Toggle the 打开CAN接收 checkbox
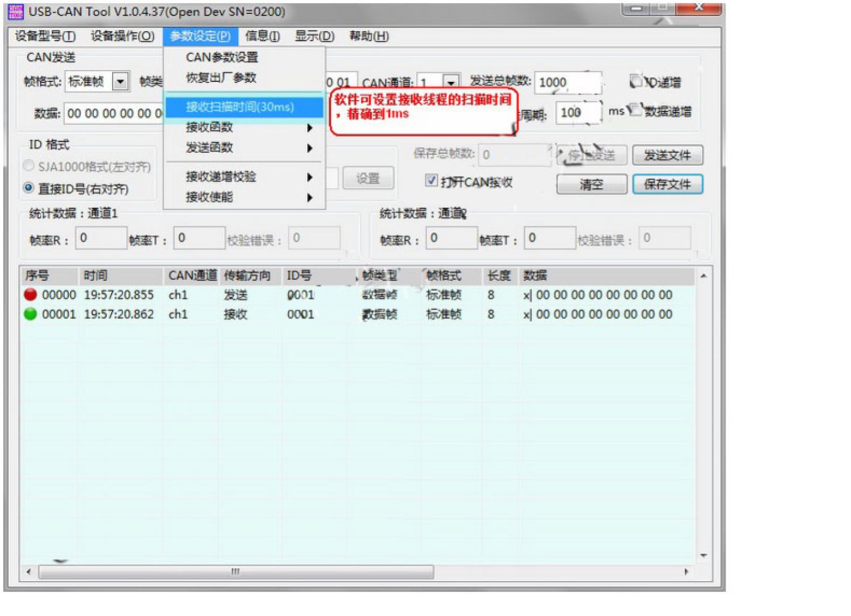The height and width of the screenshot is (616, 851). tap(432, 180)
